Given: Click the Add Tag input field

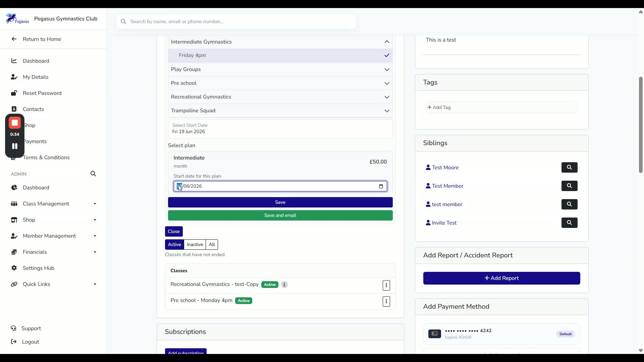Looking at the screenshot, I should click(501, 107).
